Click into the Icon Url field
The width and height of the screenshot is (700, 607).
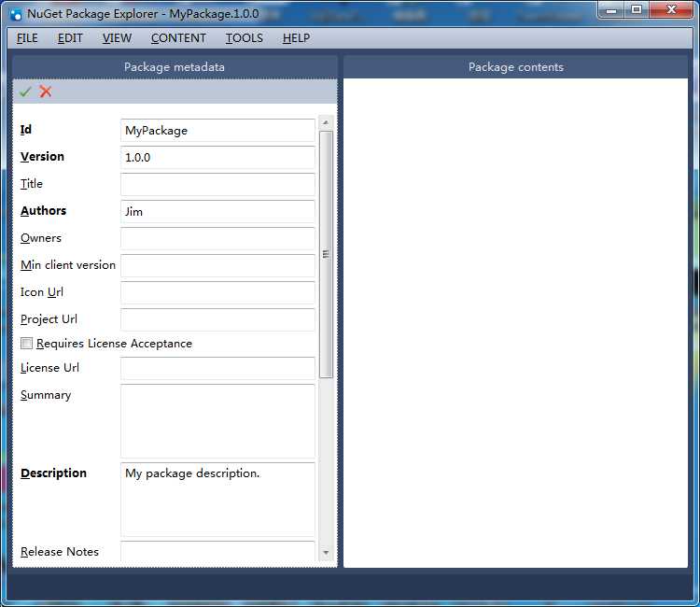click(217, 292)
